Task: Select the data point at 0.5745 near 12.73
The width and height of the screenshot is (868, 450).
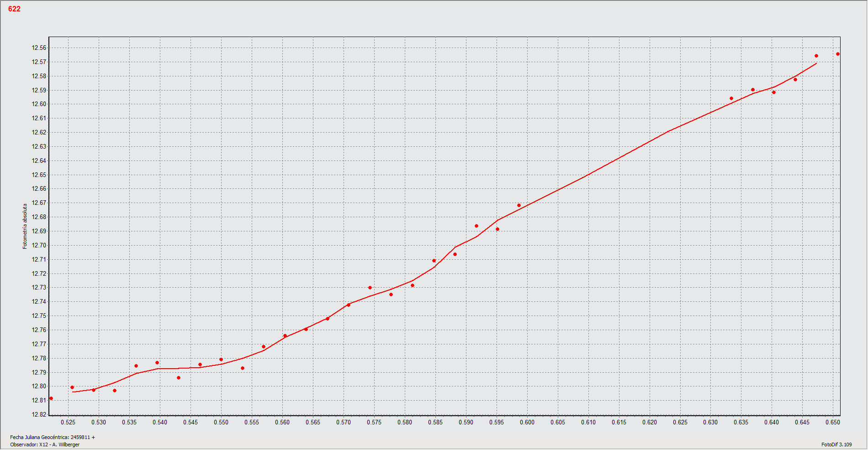Action: (x=370, y=288)
